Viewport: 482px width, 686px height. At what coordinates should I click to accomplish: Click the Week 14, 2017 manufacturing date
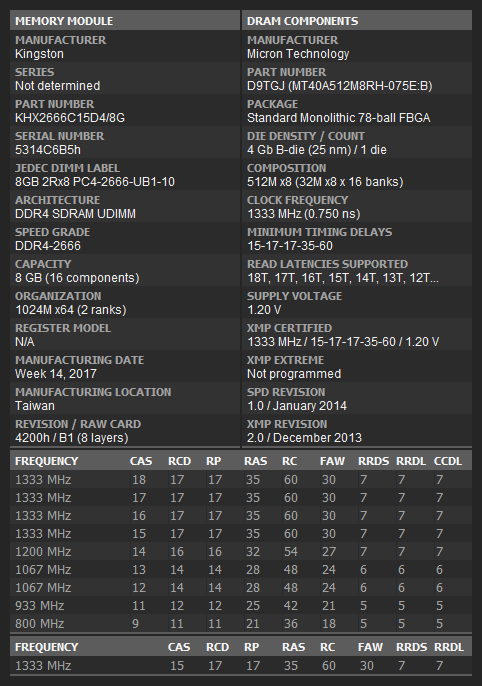click(x=56, y=374)
